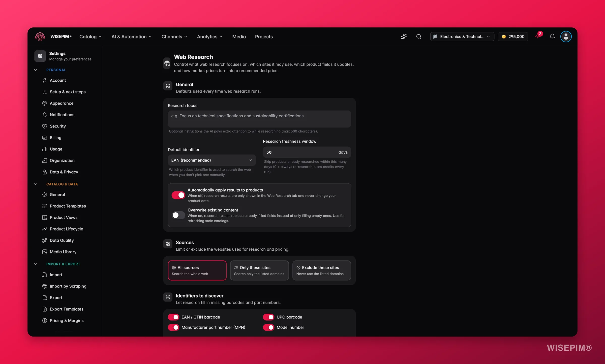Click the Research freshness window days field

coord(307,152)
